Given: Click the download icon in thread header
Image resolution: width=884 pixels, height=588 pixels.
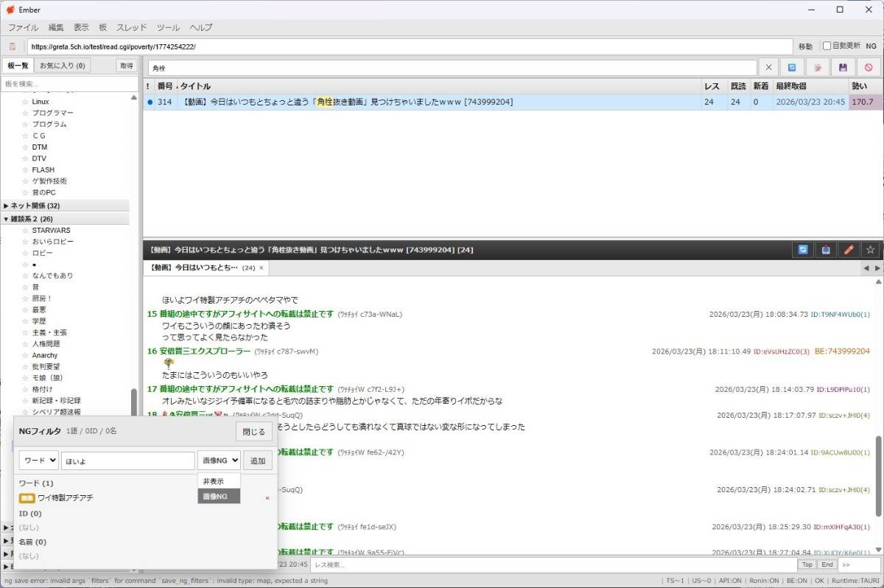Looking at the screenshot, I should pyautogui.click(x=825, y=250).
